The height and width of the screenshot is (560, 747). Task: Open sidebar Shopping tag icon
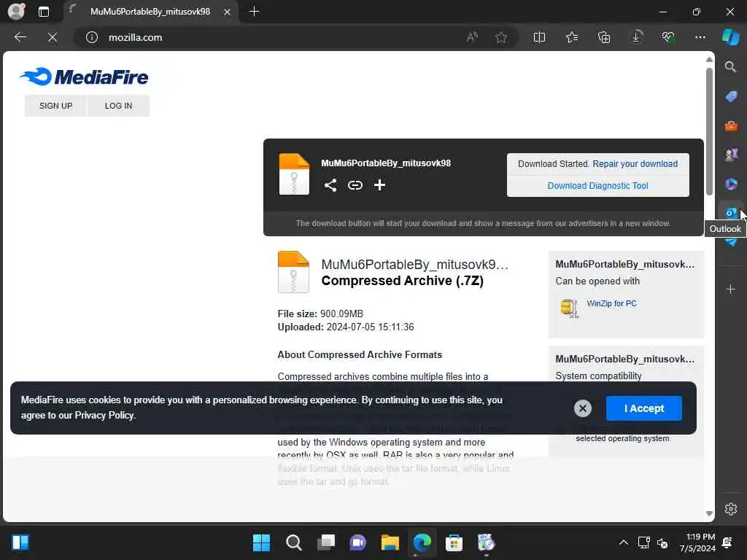pyautogui.click(x=731, y=96)
